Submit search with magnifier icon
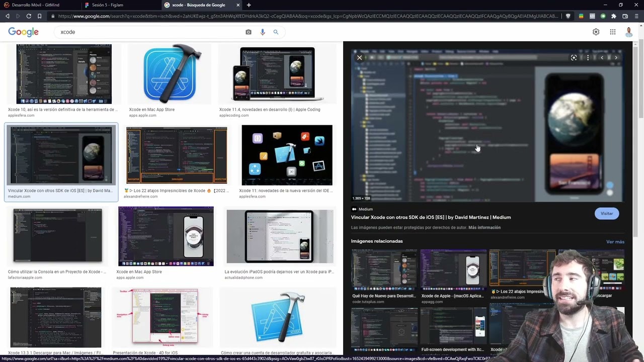Screen dimensions: 644x362 coord(276,32)
